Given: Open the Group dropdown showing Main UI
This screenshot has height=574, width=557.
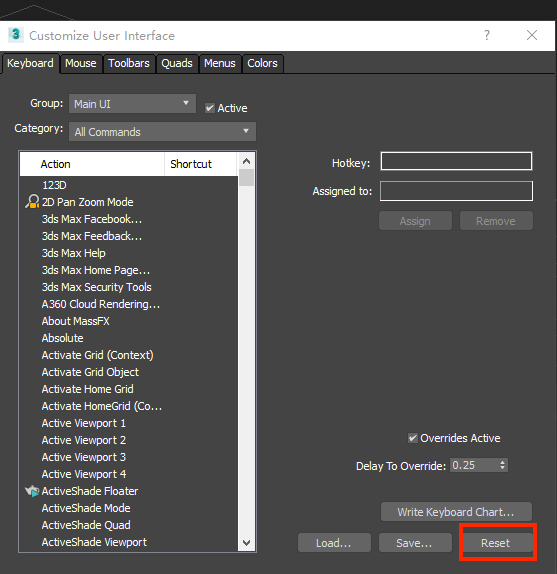Looking at the screenshot, I should click(132, 104).
